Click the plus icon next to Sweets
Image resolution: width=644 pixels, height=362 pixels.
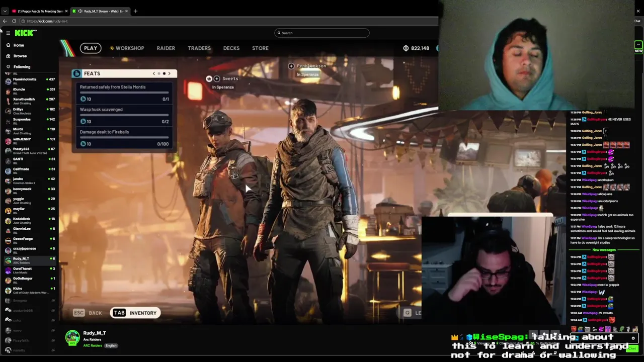[x=217, y=78]
